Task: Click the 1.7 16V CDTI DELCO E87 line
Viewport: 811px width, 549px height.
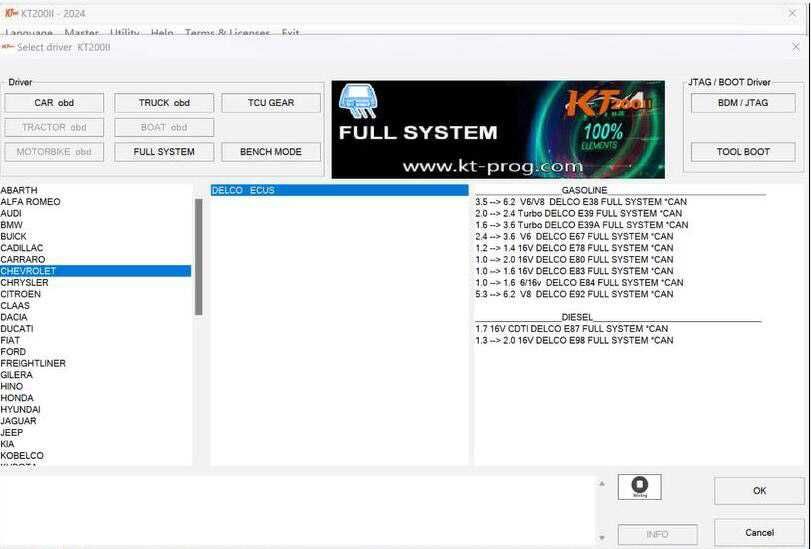Action: [x=572, y=329]
